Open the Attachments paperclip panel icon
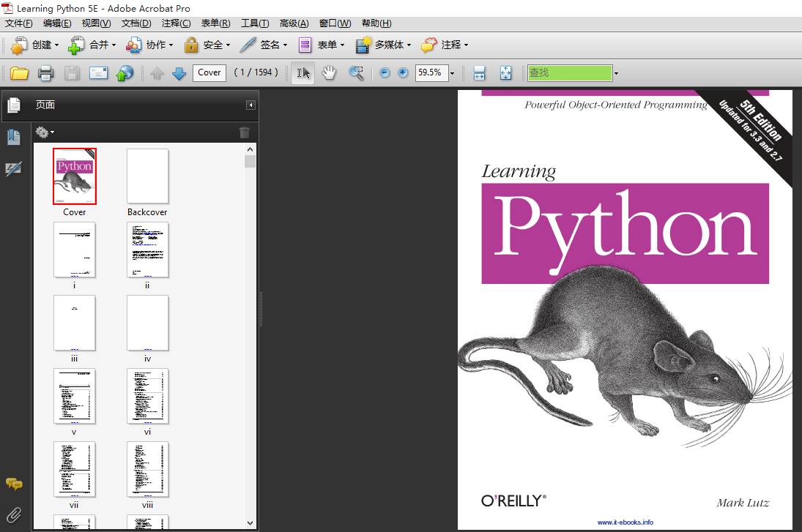 (x=14, y=514)
